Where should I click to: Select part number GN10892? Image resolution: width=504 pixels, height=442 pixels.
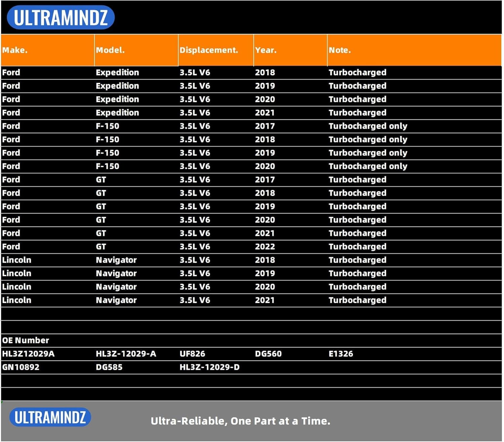(21, 367)
